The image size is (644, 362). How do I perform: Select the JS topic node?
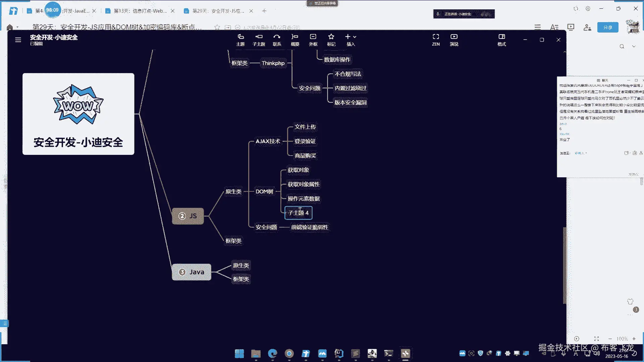click(188, 216)
